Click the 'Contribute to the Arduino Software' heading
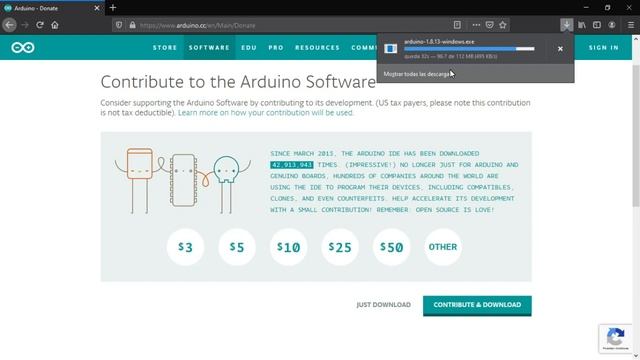The width and height of the screenshot is (640, 360). [x=238, y=82]
